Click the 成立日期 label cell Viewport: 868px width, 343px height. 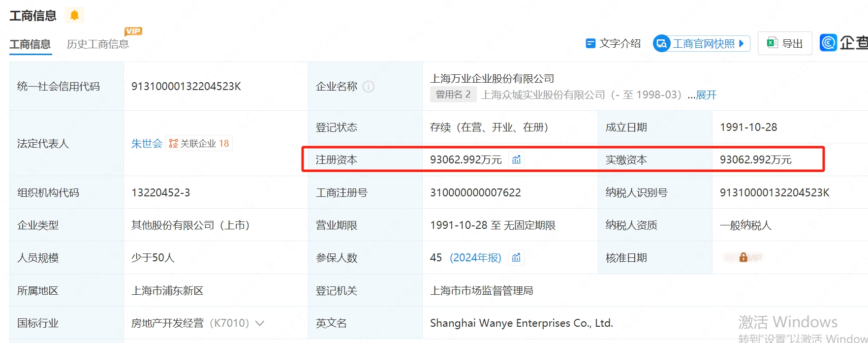[x=655, y=127]
